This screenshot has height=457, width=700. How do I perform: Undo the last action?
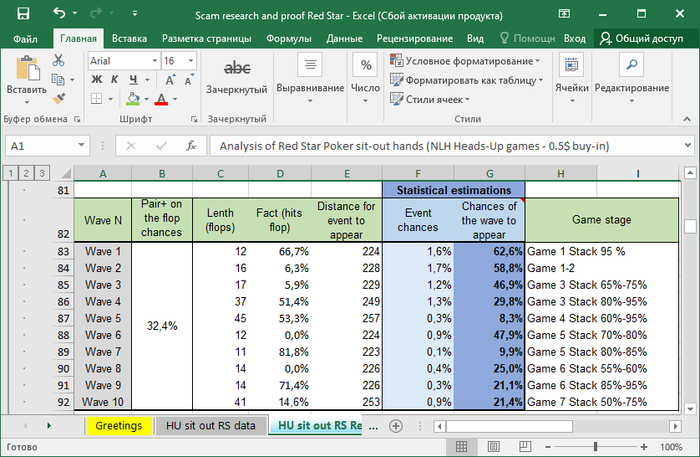59,13
